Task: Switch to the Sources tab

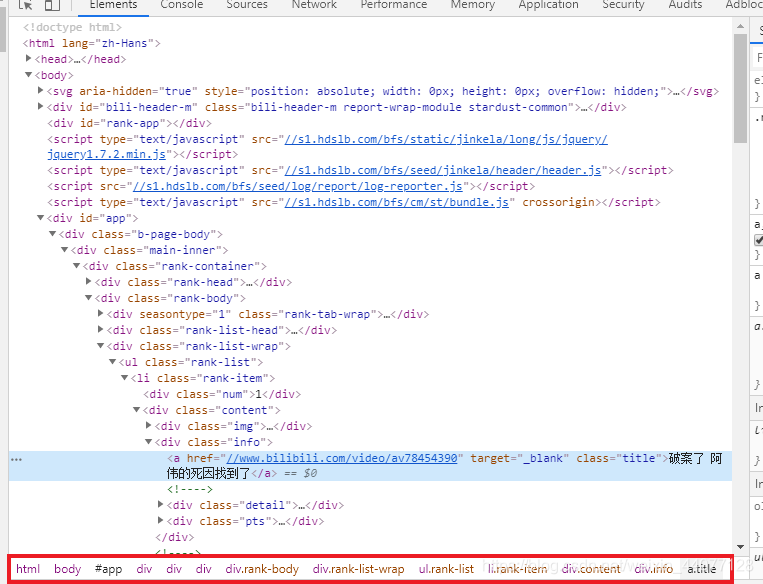Action: coord(247,5)
